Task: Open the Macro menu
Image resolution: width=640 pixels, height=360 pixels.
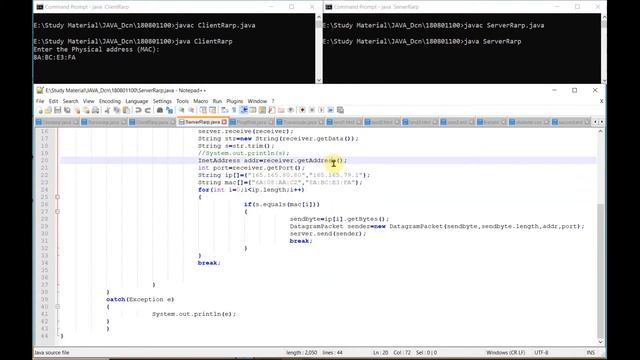Action: tap(200, 101)
